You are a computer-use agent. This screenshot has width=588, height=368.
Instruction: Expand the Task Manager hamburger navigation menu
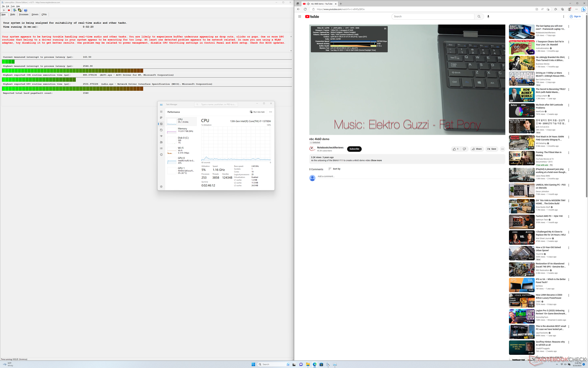point(161,112)
